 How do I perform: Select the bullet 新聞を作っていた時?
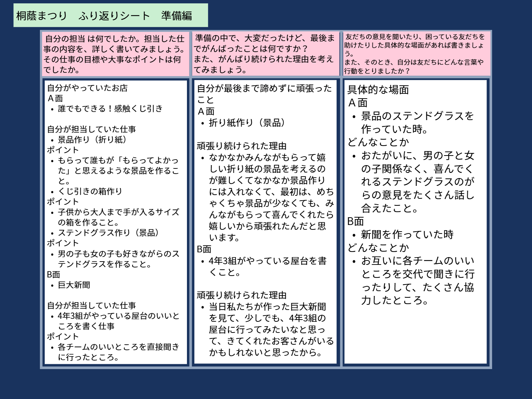[407, 235]
